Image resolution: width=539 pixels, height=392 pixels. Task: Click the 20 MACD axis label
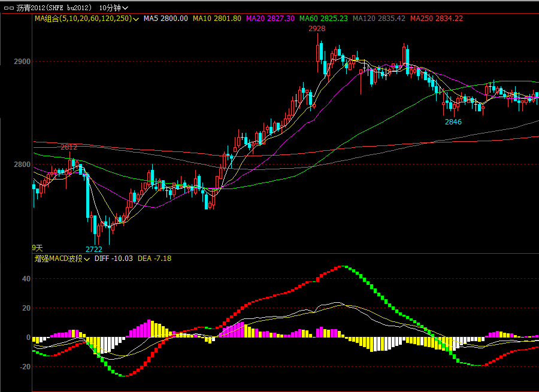click(x=26, y=308)
